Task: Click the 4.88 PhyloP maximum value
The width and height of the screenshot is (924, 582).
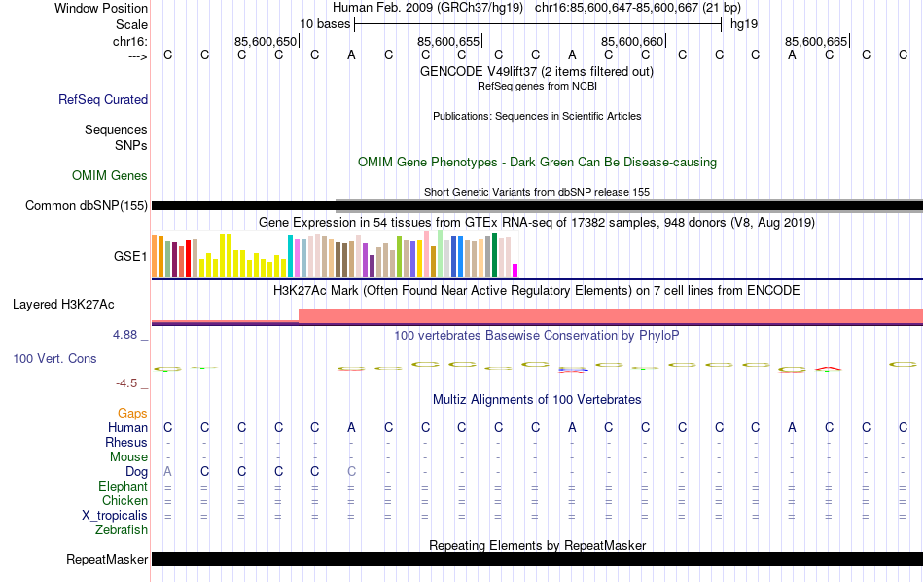Action: 124,335
